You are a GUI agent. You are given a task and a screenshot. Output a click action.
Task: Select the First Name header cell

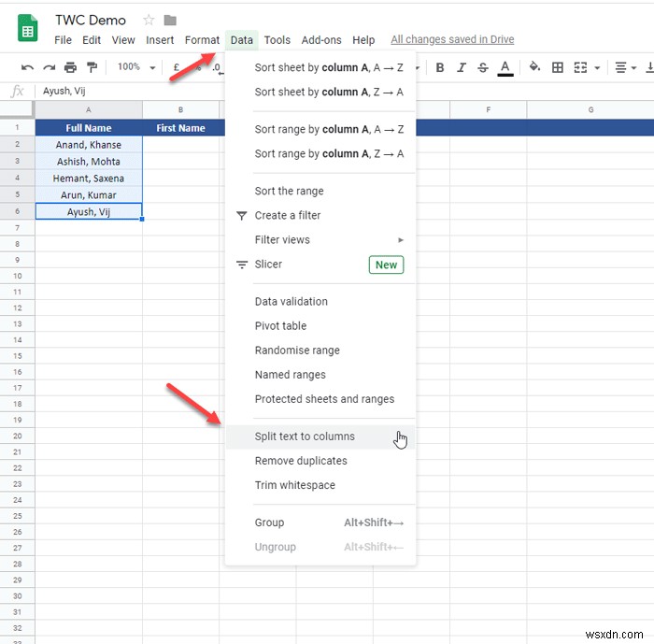pyautogui.click(x=180, y=128)
